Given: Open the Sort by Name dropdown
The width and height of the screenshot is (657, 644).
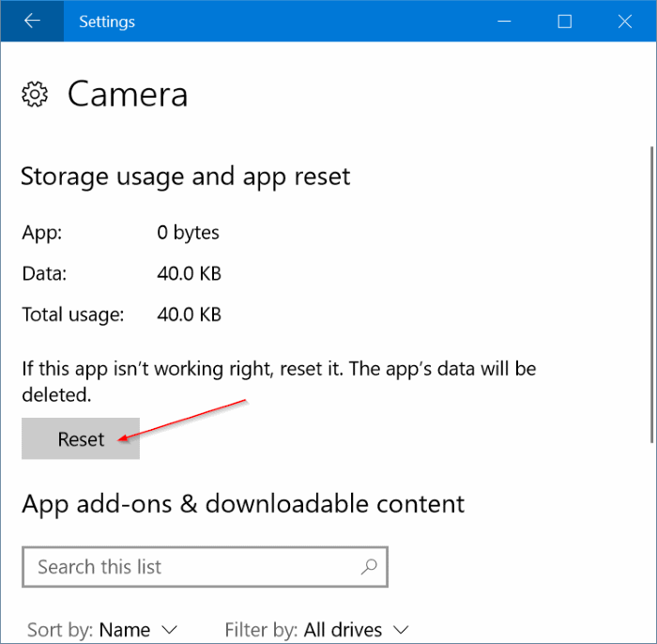Looking at the screenshot, I should (x=102, y=630).
